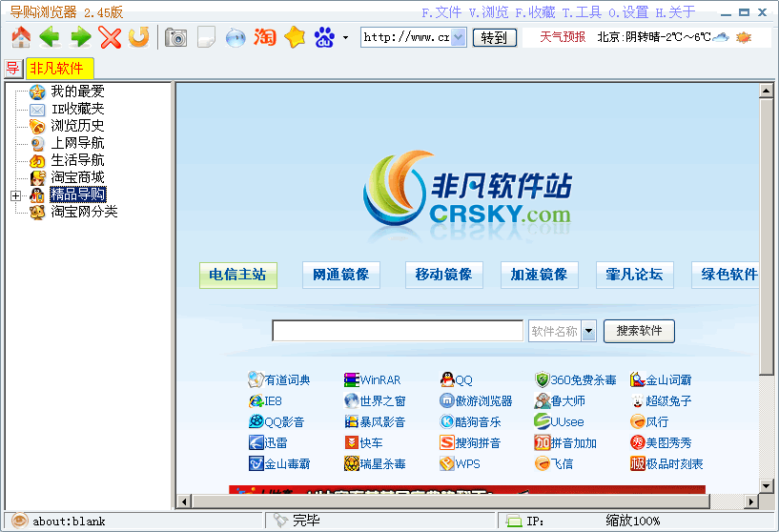Viewport: 779px width, 532px height.
Task: Click the blue round face icon
Action: [236, 38]
